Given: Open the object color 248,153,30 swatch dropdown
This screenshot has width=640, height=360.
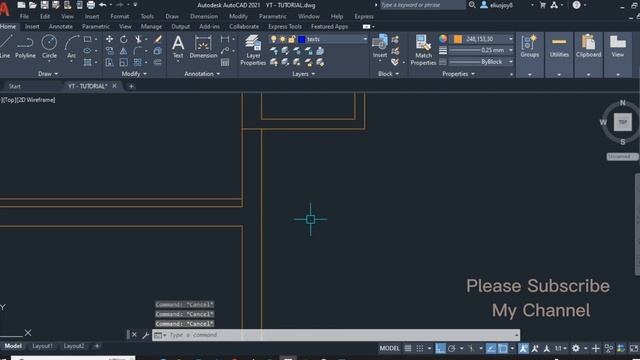Looking at the screenshot, I should point(511,39).
